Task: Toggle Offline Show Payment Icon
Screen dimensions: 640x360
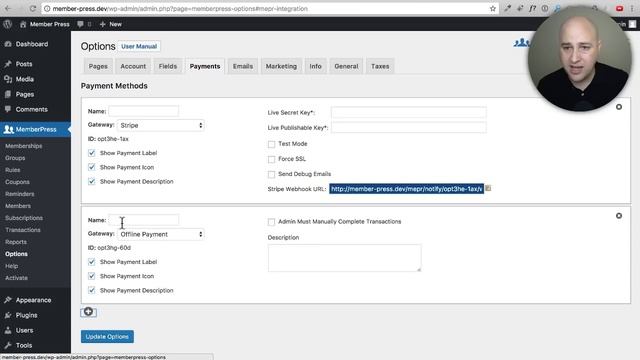Action: [91, 276]
